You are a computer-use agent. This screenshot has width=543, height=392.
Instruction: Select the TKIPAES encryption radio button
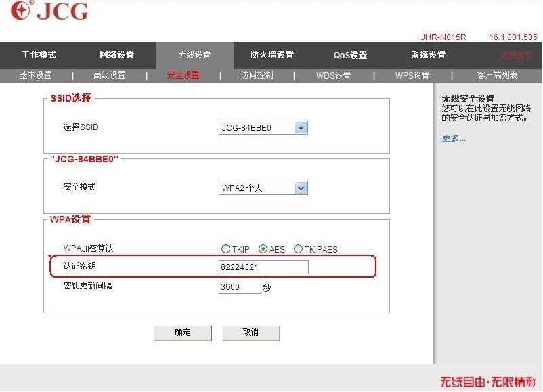[x=298, y=249]
